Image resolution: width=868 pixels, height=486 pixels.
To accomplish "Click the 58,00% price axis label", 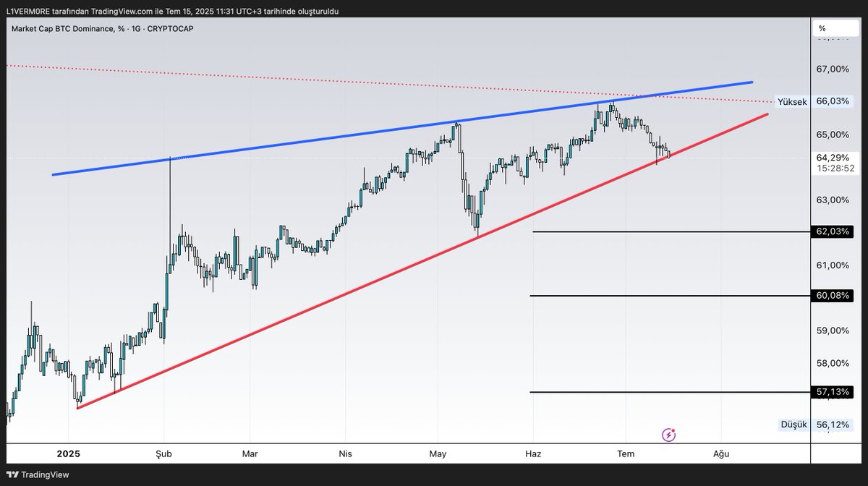I will point(832,363).
